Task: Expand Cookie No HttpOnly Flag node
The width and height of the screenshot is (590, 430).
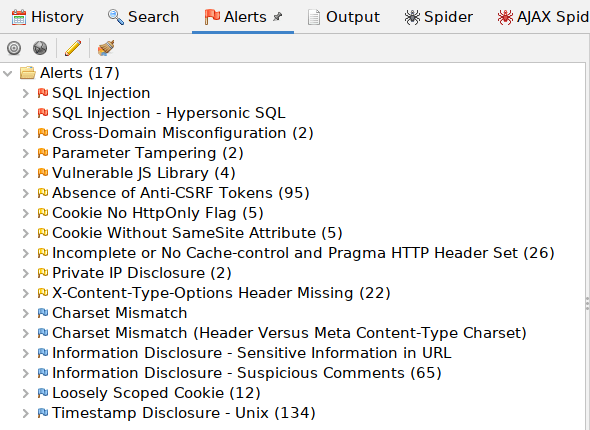Action: click(x=25, y=213)
